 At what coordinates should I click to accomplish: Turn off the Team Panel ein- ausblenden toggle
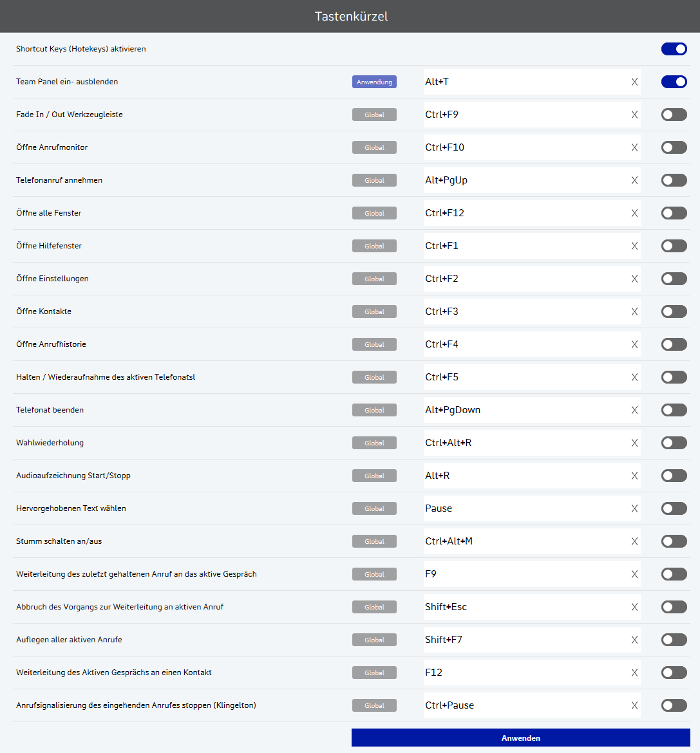pyautogui.click(x=674, y=82)
